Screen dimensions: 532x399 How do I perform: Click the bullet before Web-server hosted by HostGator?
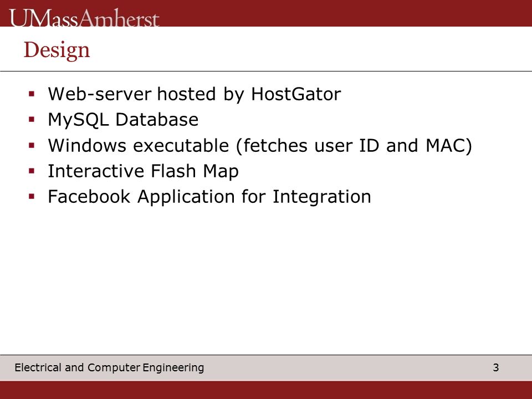click(x=32, y=94)
